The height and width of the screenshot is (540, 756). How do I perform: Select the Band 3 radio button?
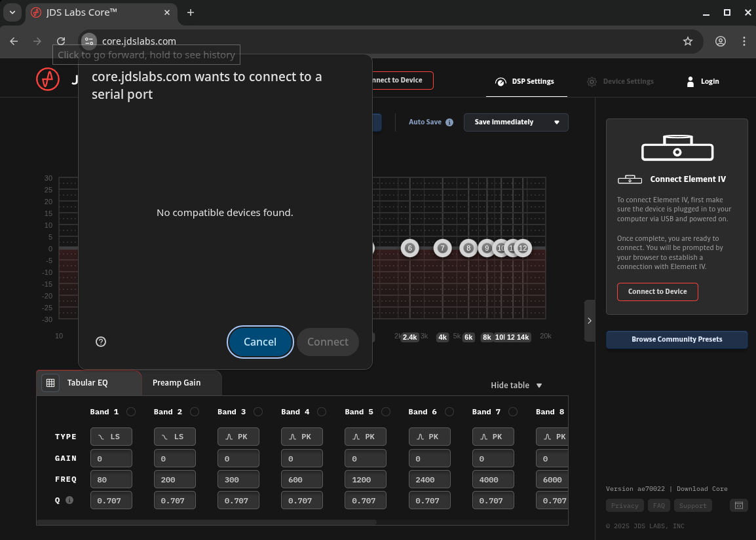pyautogui.click(x=258, y=412)
